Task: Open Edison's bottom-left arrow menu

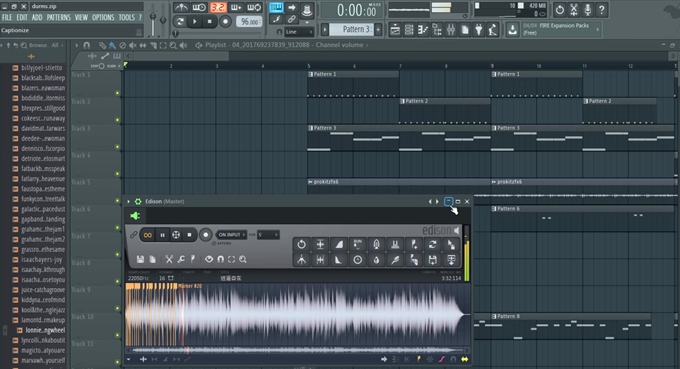Action: pos(128,359)
